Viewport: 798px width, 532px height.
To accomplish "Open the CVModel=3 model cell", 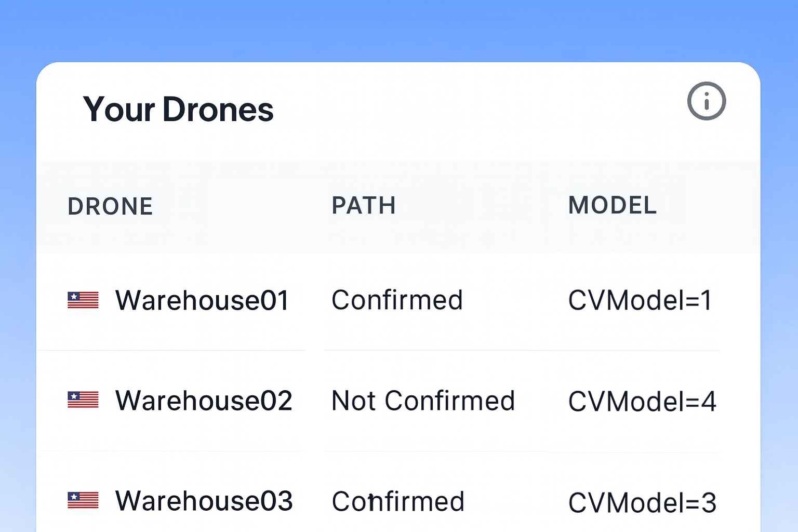I will [642, 502].
